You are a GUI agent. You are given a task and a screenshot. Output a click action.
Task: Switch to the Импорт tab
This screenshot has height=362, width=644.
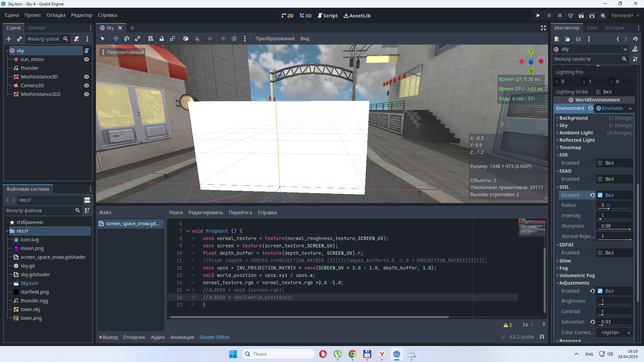point(37,28)
